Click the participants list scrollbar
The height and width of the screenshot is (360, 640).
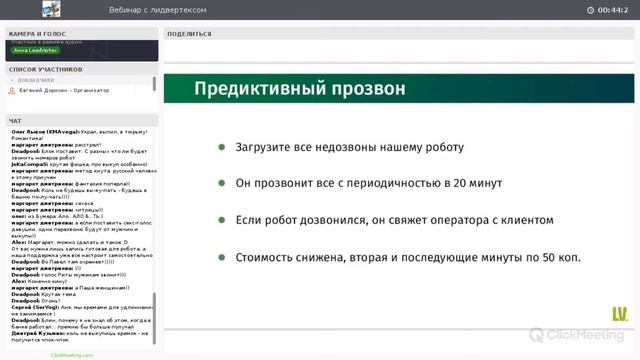click(154, 84)
